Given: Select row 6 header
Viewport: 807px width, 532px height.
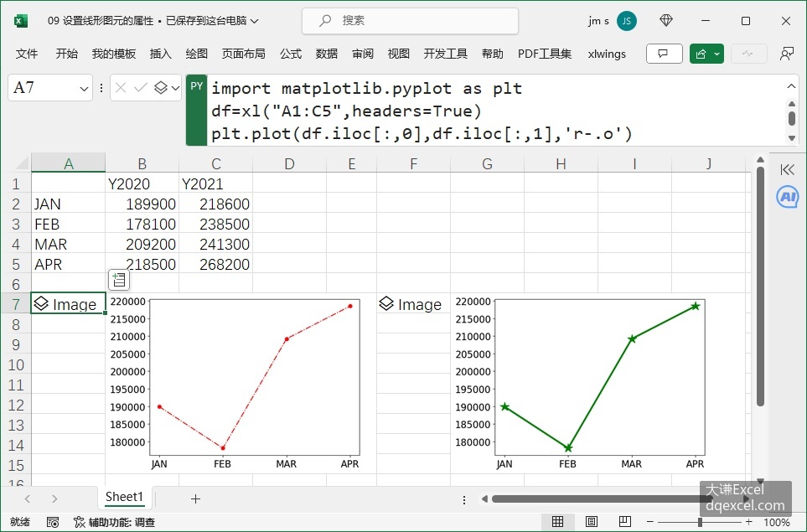Looking at the screenshot, I should 16,284.
